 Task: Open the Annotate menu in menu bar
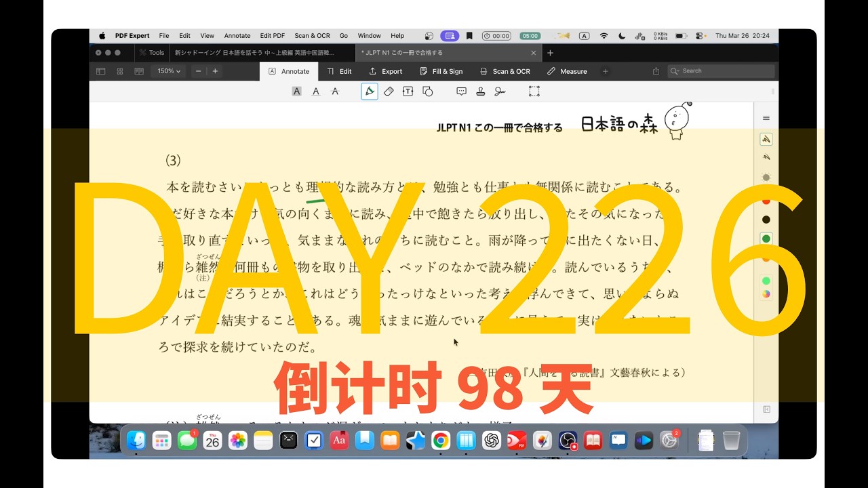pos(237,36)
